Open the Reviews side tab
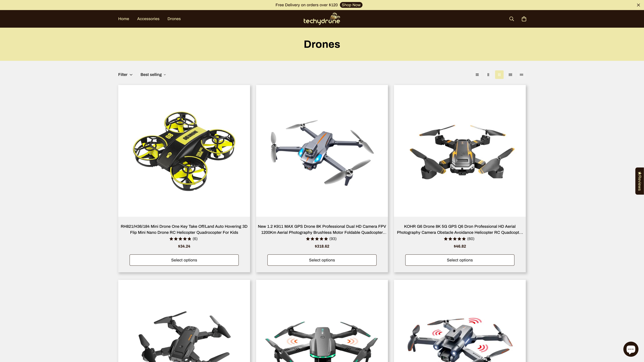This screenshot has width=644, height=362. 639,181
